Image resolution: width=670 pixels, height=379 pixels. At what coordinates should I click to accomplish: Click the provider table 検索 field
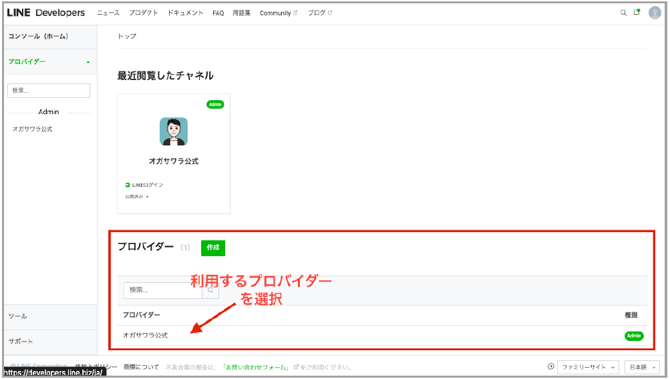(x=163, y=290)
